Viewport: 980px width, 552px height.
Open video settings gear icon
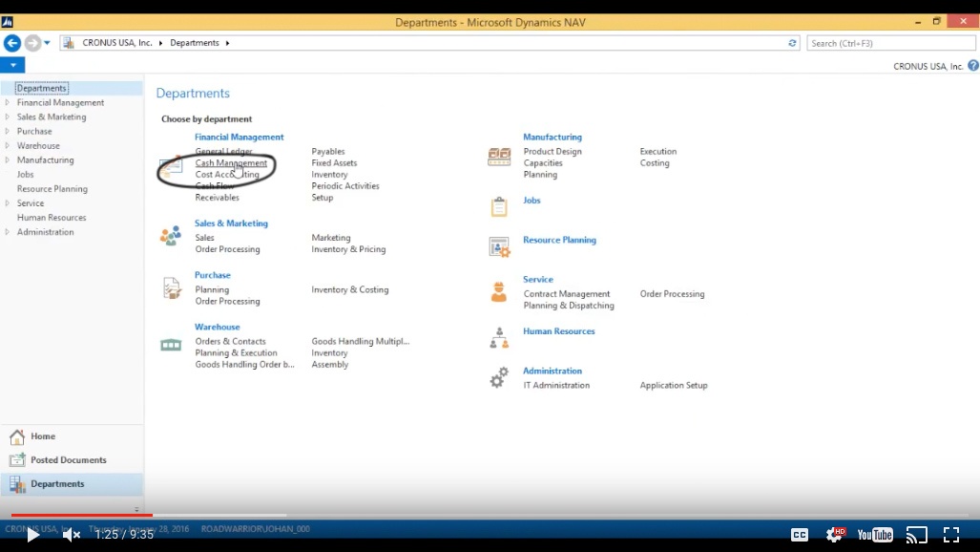(x=835, y=534)
